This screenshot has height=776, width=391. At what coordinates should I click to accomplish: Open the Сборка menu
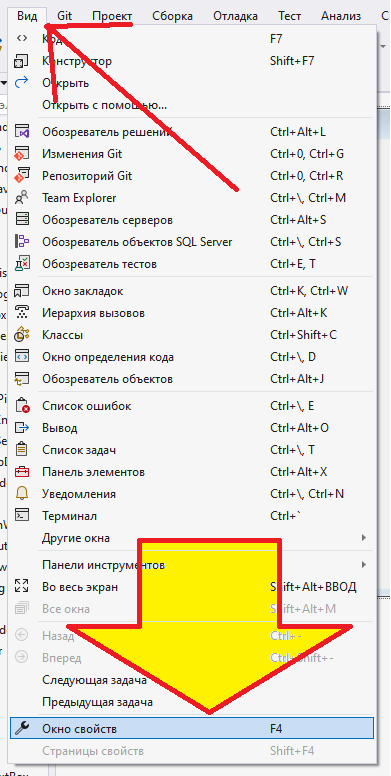coord(173,16)
